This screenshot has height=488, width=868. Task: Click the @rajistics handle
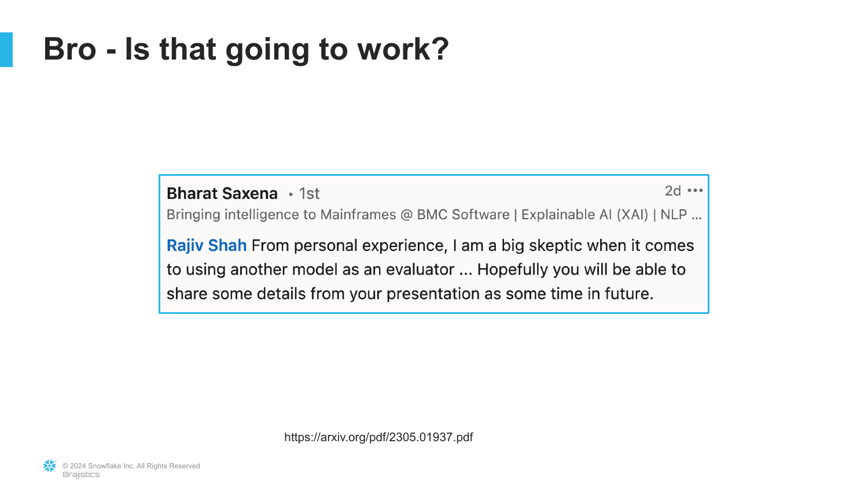(81, 475)
